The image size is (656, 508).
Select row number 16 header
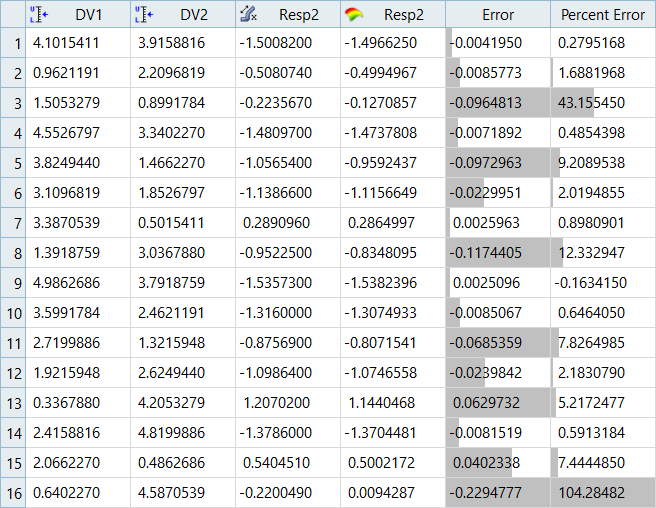13,493
